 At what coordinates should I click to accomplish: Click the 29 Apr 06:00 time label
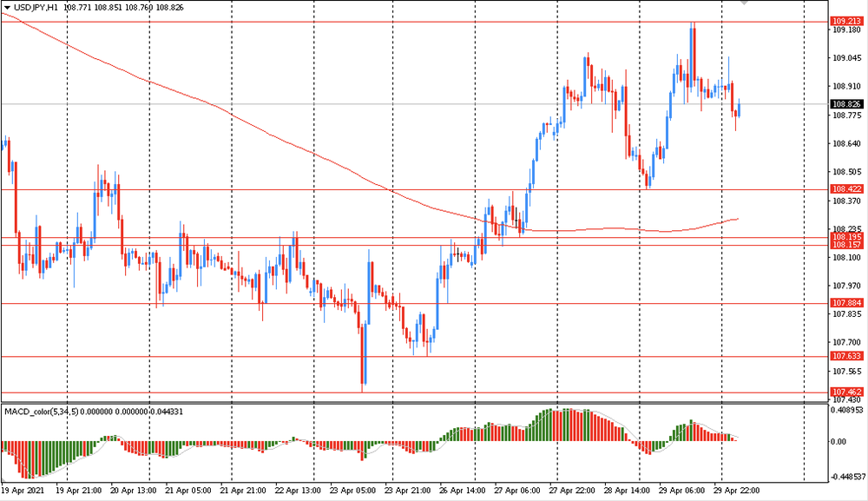681,491
